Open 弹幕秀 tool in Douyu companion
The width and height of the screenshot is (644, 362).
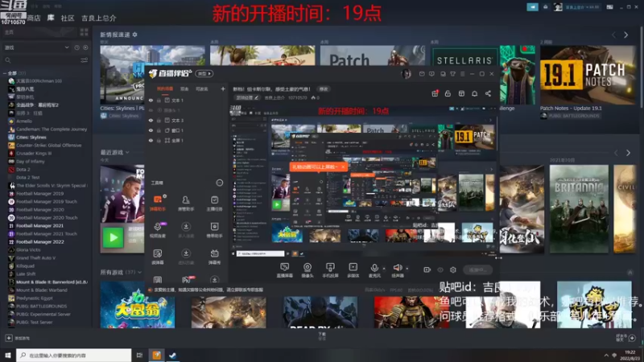214,257
